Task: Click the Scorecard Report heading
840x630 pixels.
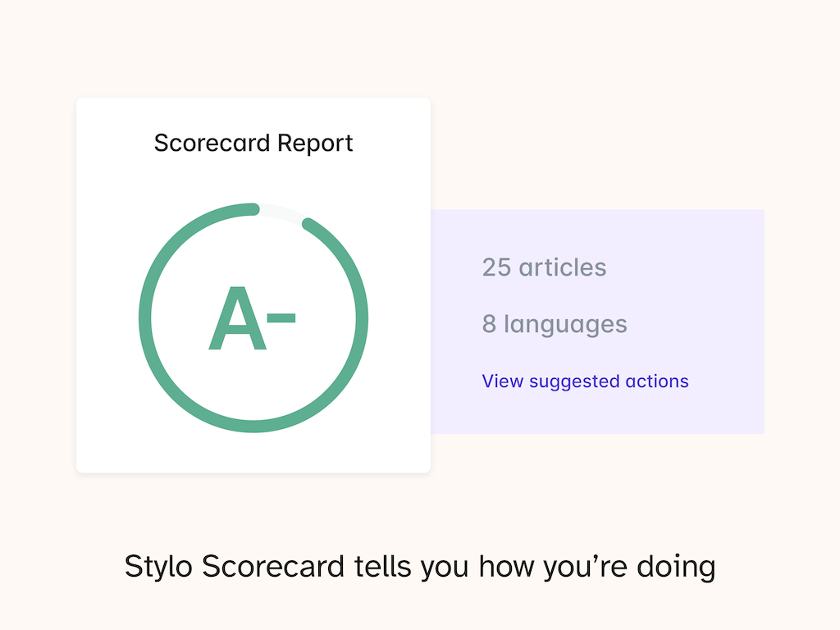Action: click(x=253, y=143)
